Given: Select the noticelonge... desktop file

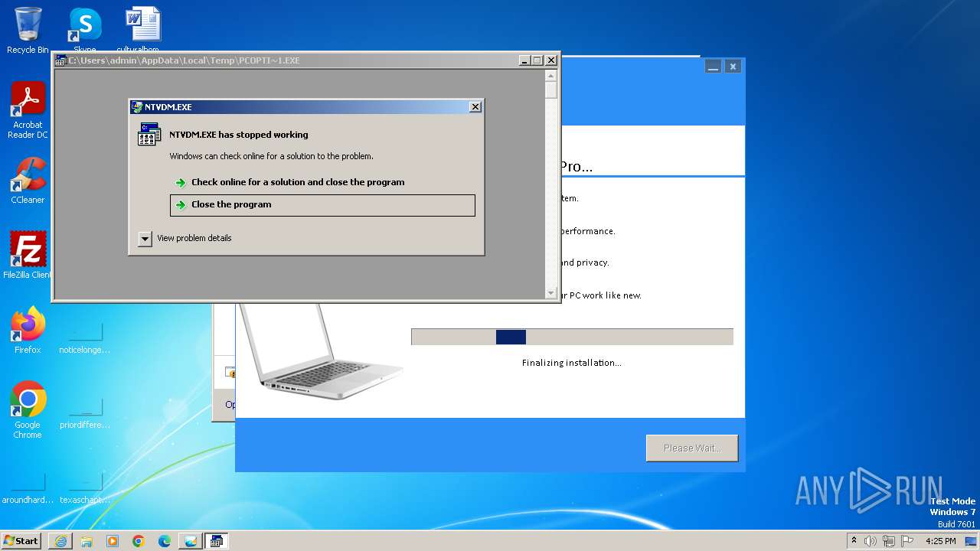Looking at the screenshot, I should pos(85,338).
